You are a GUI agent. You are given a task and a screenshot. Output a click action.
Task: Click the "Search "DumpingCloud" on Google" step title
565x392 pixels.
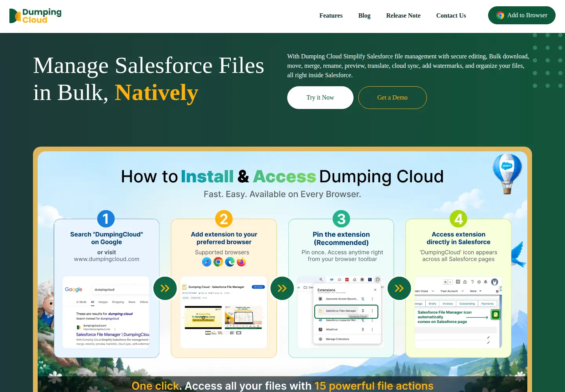pos(107,238)
